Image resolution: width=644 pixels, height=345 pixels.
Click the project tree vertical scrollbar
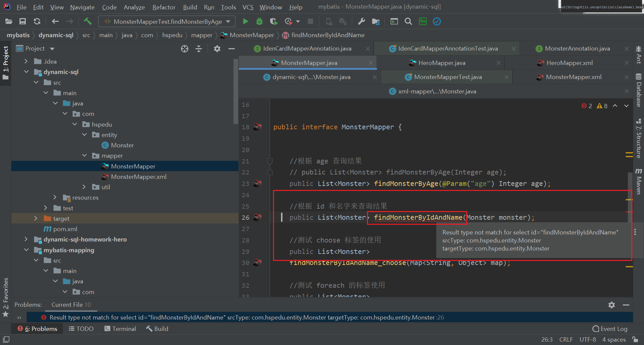[236, 90]
